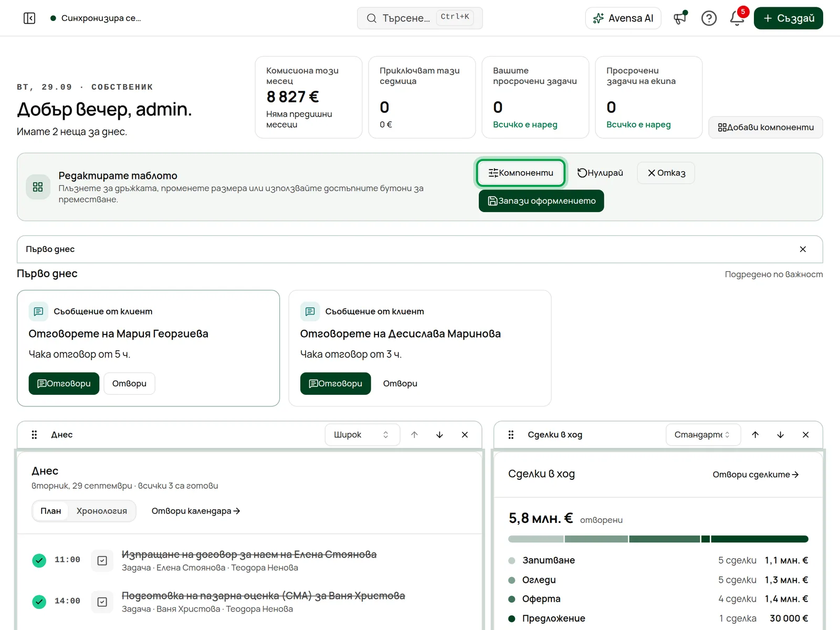Toggle completion of 14:00 task
Image resolution: width=840 pixels, height=630 pixels.
coord(39,602)
